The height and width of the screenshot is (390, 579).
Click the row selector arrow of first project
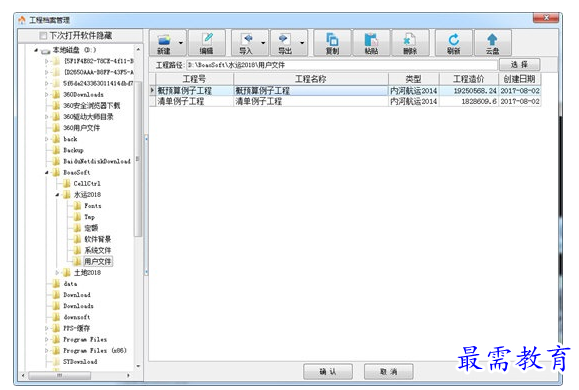(x=152, y=90)
